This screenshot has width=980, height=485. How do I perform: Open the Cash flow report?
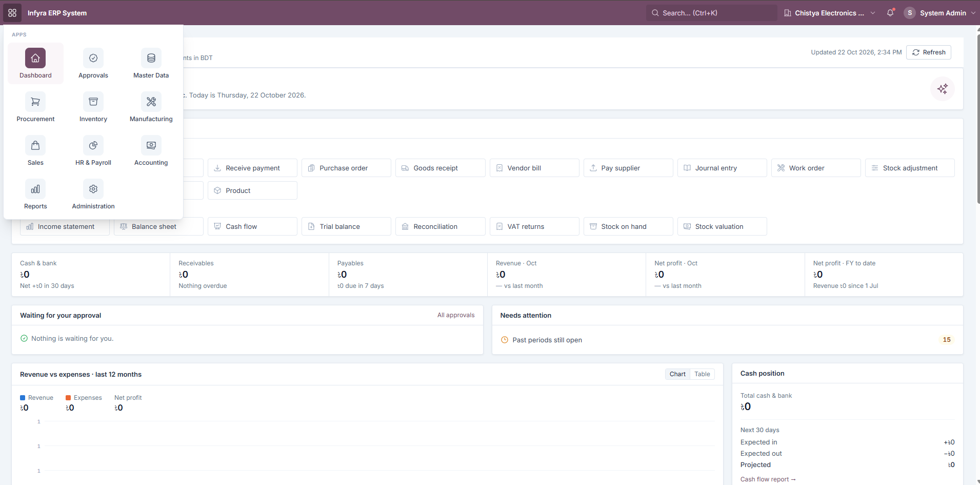pos(252,226)
